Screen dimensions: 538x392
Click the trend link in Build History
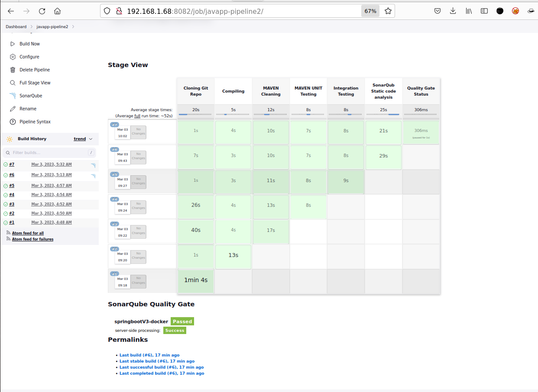click(80, 139)
